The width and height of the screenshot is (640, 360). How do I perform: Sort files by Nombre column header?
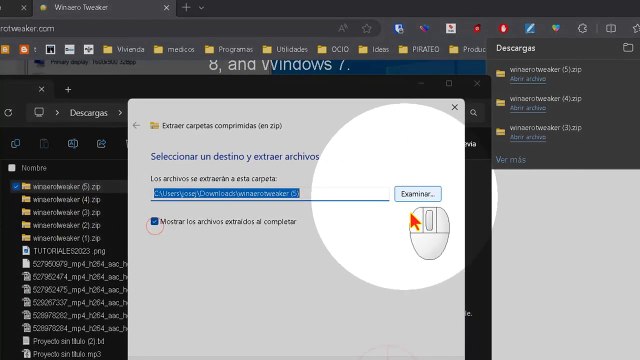(x=34, y=168)
